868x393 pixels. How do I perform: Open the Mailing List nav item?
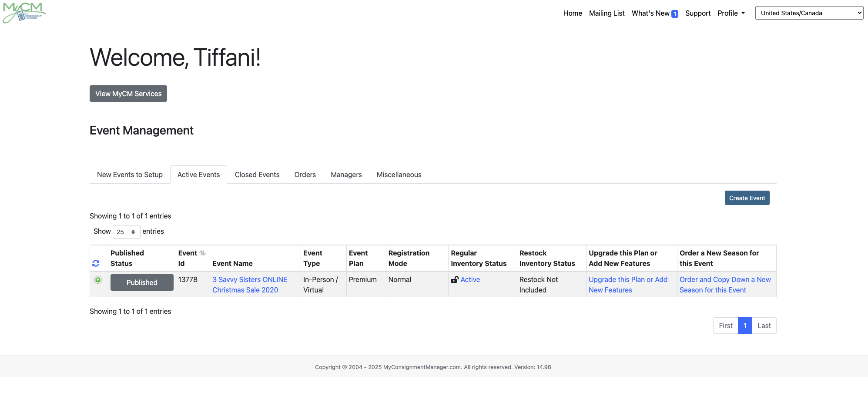coord(607,13)
